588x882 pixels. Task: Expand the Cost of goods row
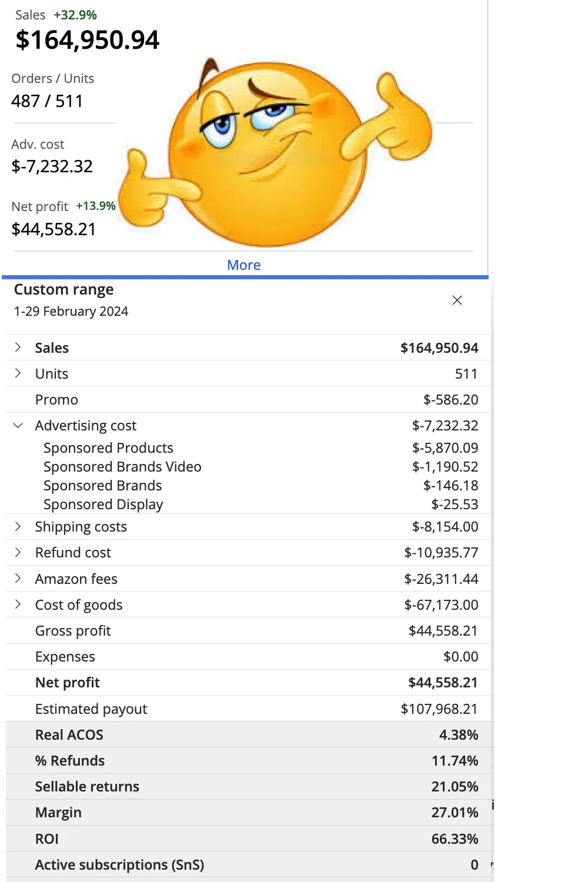18,604
